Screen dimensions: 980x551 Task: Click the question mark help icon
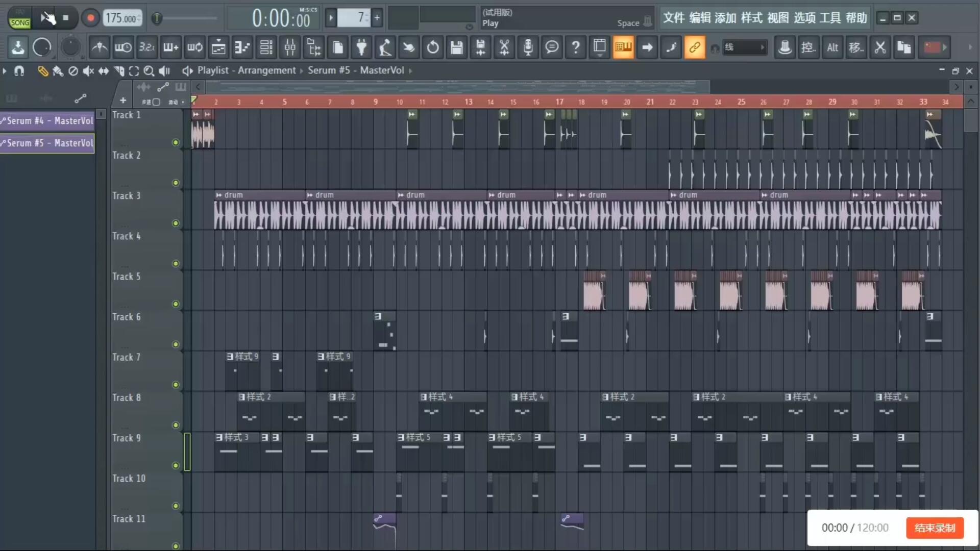[576, 47]
